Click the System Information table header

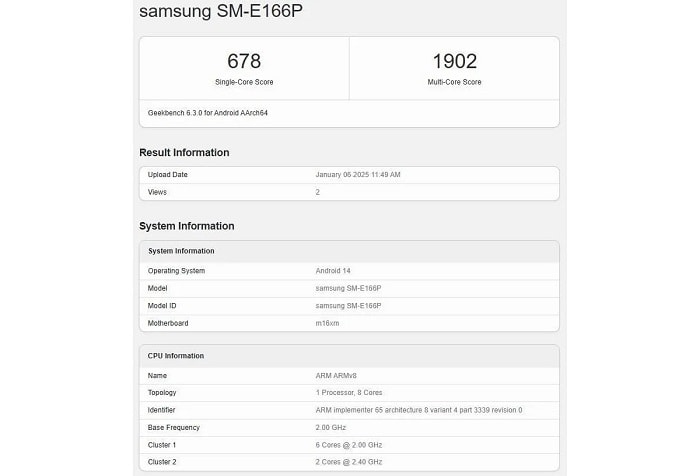point(181,251)
